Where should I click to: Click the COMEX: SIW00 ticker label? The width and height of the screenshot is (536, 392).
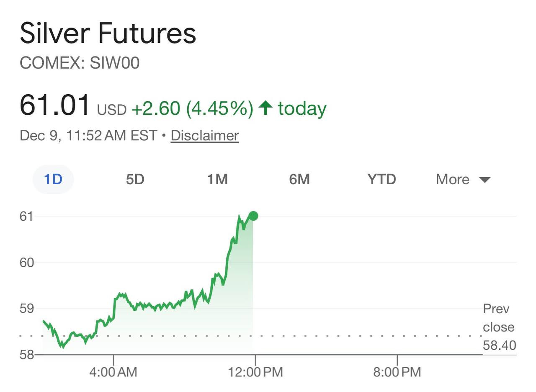(x=80, y=63)
